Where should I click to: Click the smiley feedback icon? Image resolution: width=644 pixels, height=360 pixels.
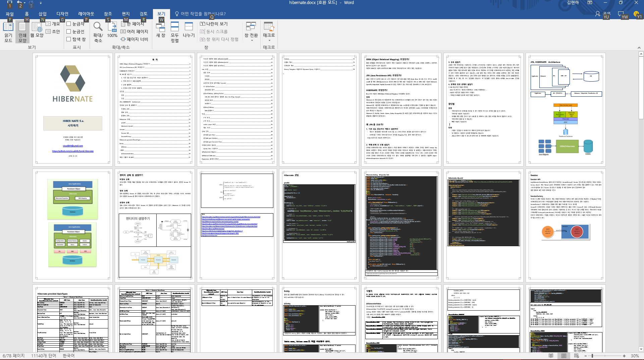(x=636, y=14)
